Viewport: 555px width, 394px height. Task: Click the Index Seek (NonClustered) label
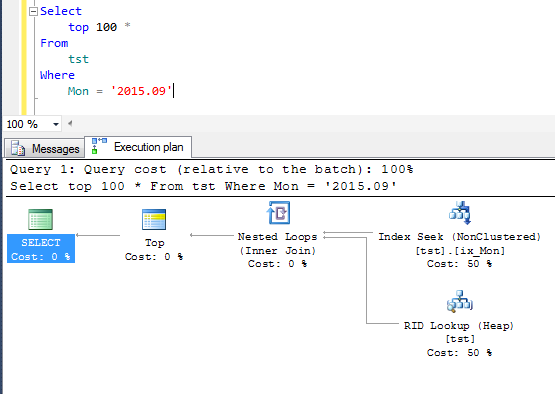(x=459, y=237)
